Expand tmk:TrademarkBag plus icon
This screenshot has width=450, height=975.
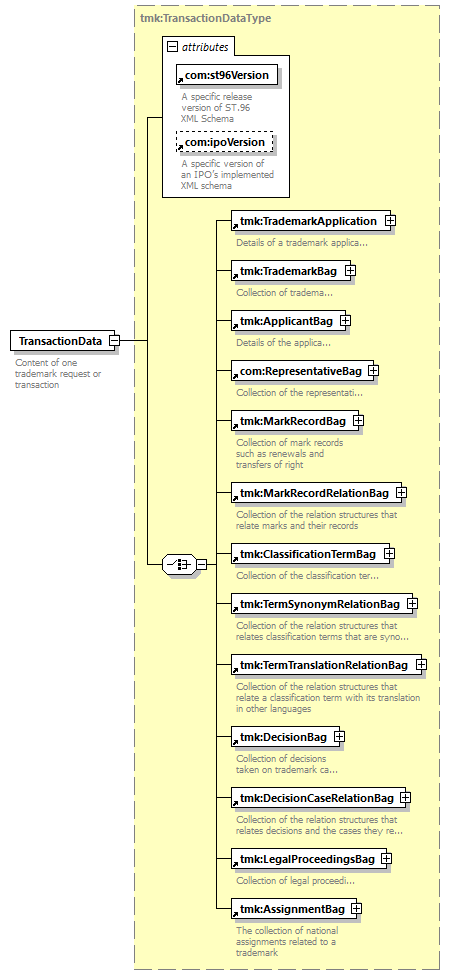point(351,270)
